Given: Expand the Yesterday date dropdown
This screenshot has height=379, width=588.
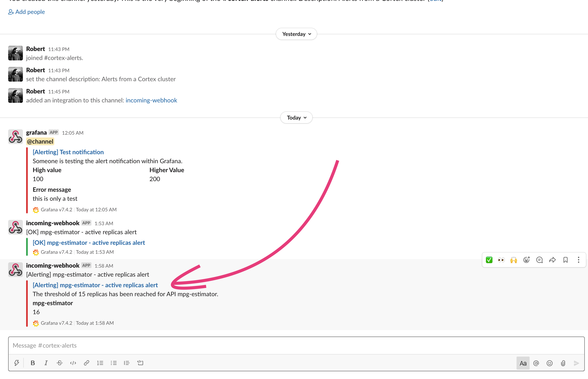Looking at the screenshot, I should pyautogui.click(x=296, y=34).
